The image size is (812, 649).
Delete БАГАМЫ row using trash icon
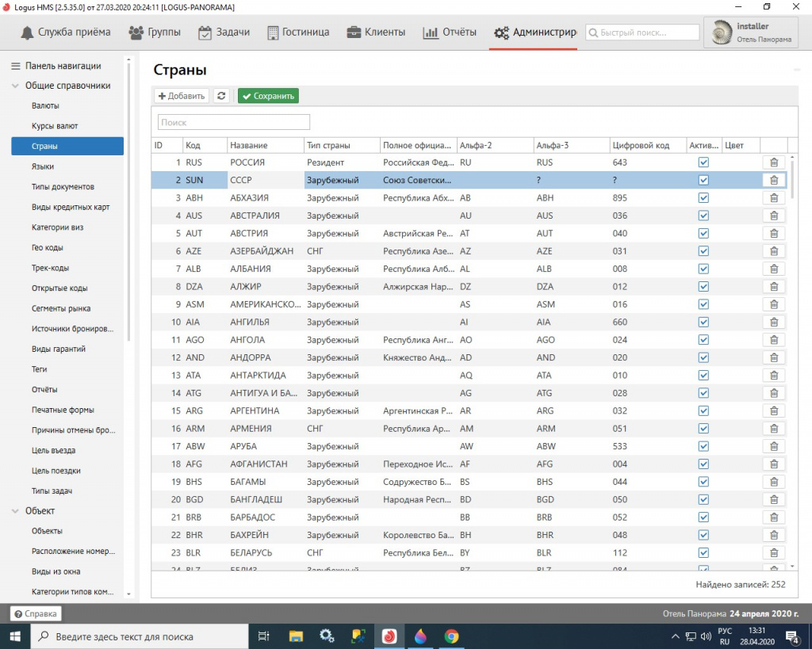point(774,482)
